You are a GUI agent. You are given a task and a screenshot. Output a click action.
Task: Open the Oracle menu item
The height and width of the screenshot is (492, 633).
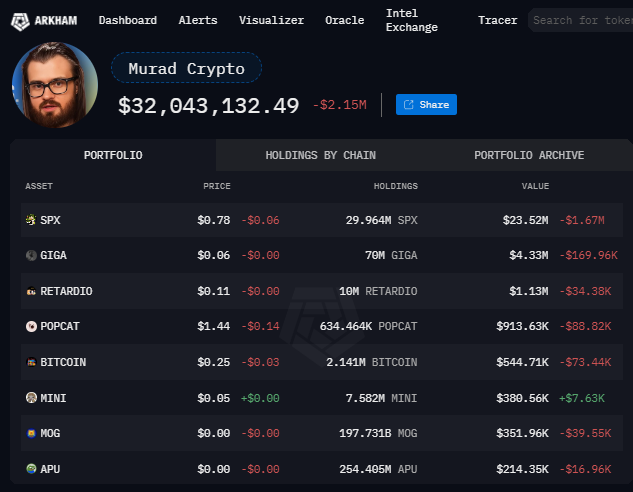344,20
